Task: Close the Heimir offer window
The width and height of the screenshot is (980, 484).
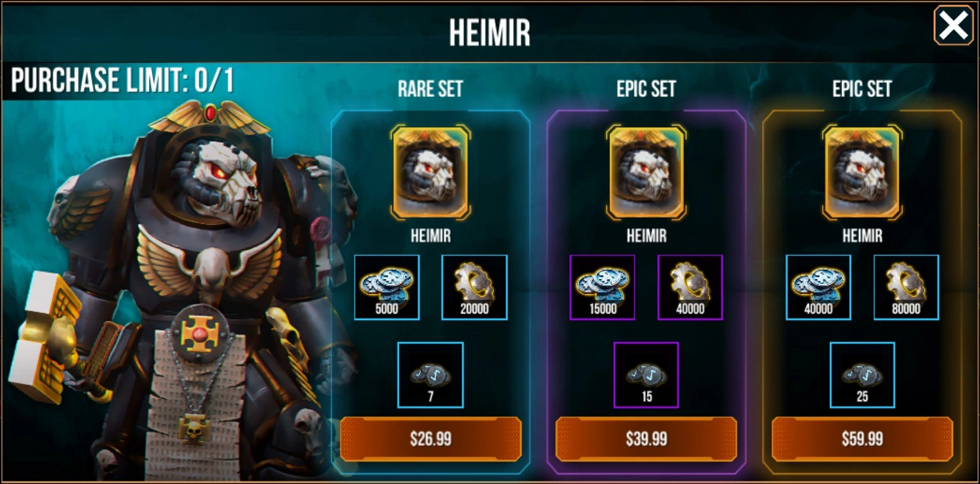Action: point(954,26)
